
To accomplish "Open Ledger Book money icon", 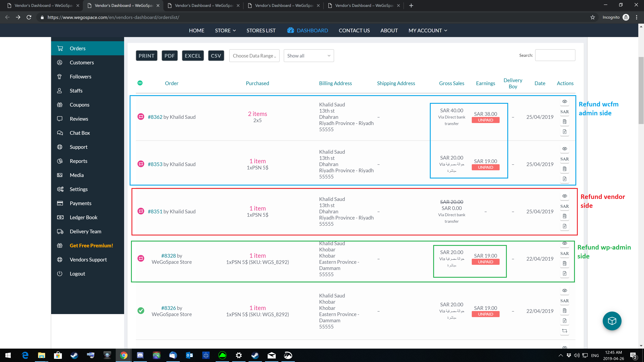I will tap(60, 217).
